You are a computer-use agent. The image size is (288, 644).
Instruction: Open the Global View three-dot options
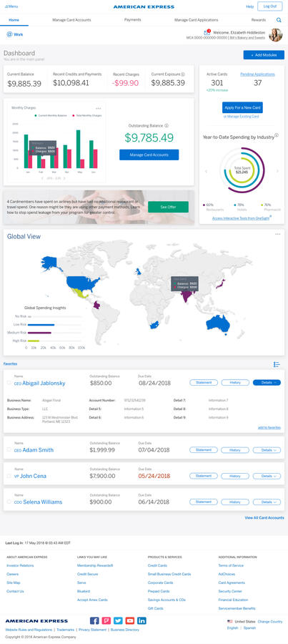(278, 234)
